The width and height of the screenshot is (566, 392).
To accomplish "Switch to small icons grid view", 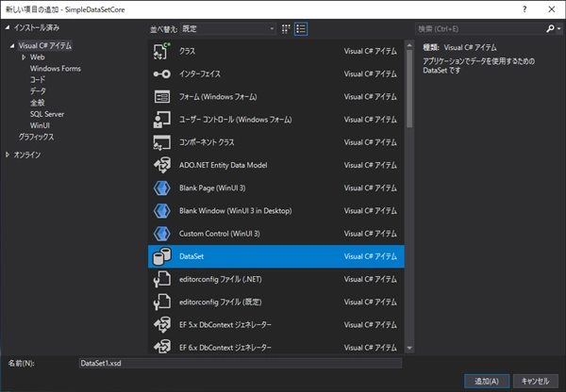I will 286,29.
